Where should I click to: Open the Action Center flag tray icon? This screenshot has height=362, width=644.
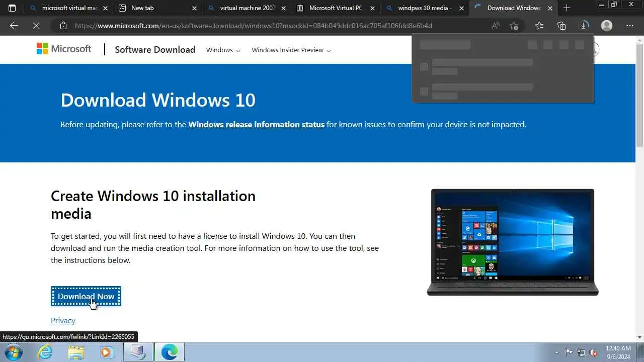569,352
